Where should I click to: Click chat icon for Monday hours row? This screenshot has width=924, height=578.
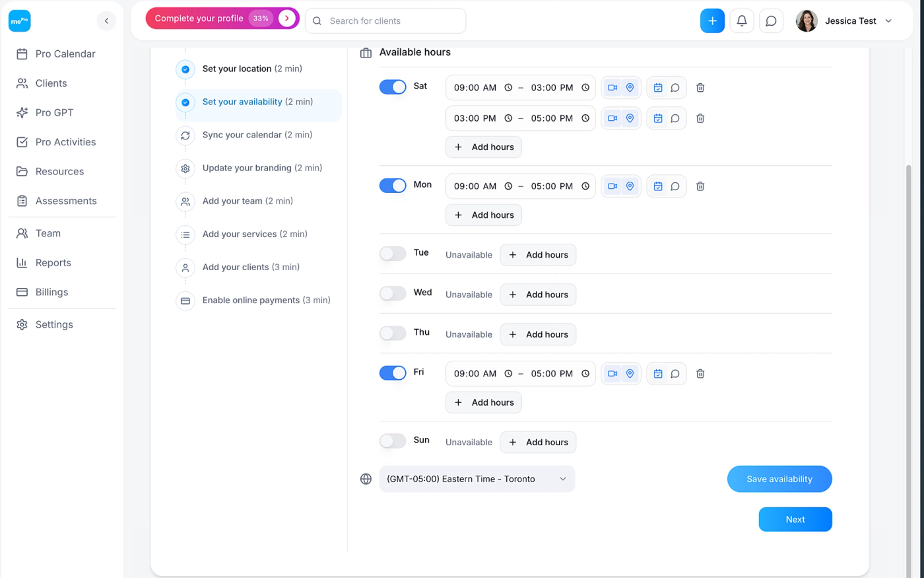click(x=675, y=186)
